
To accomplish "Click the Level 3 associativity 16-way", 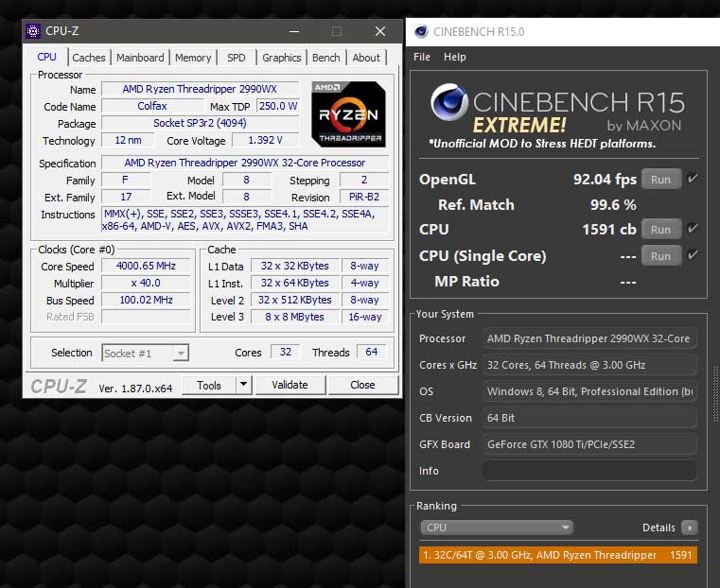I will [x=365, y=317].
